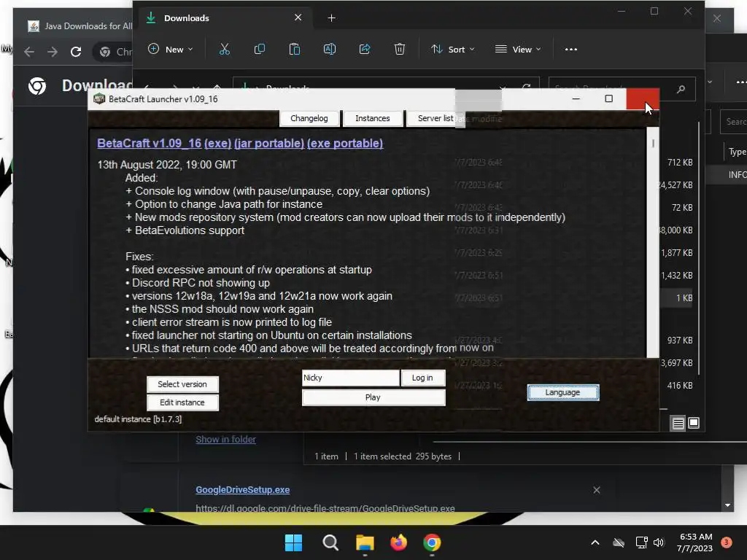Open File Explorer from the taskbar
The image size is (747, 560).
click(x=365, y=542)
